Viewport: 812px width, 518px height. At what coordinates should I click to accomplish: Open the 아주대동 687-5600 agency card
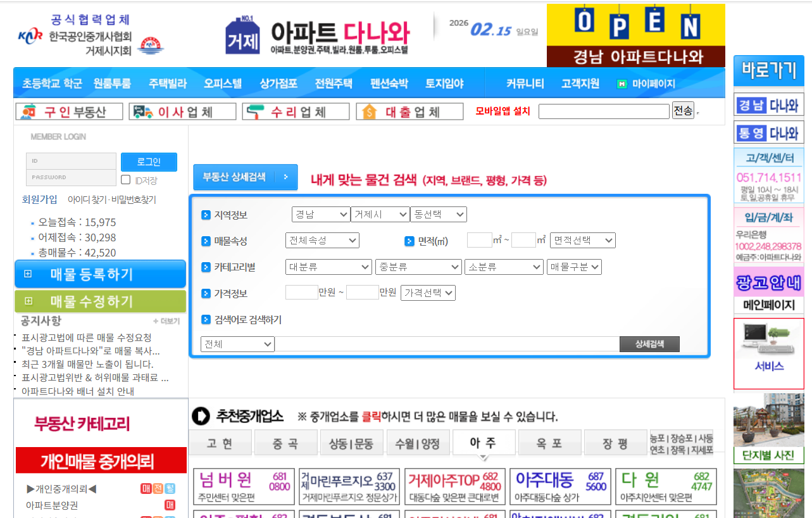(561, 486)
